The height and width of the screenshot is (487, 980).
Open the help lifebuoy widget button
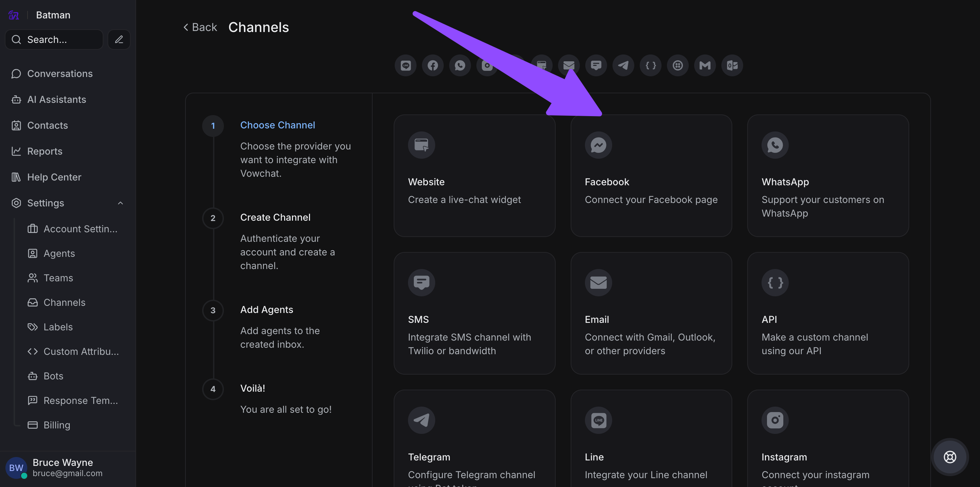tap(950, 457)
